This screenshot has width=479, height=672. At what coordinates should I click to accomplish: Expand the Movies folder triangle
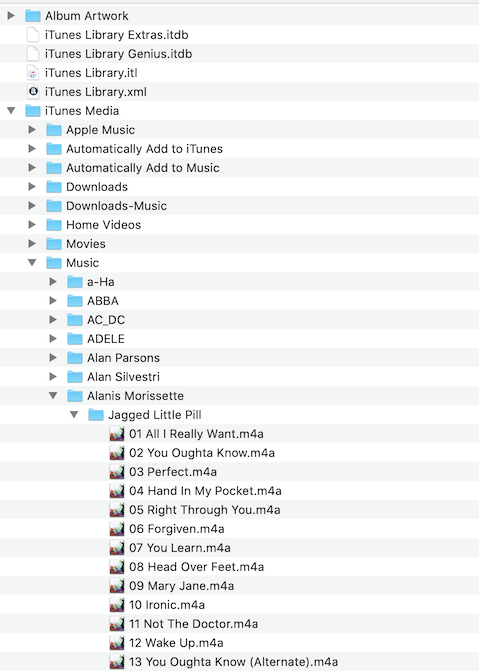[x=32, y=244]
